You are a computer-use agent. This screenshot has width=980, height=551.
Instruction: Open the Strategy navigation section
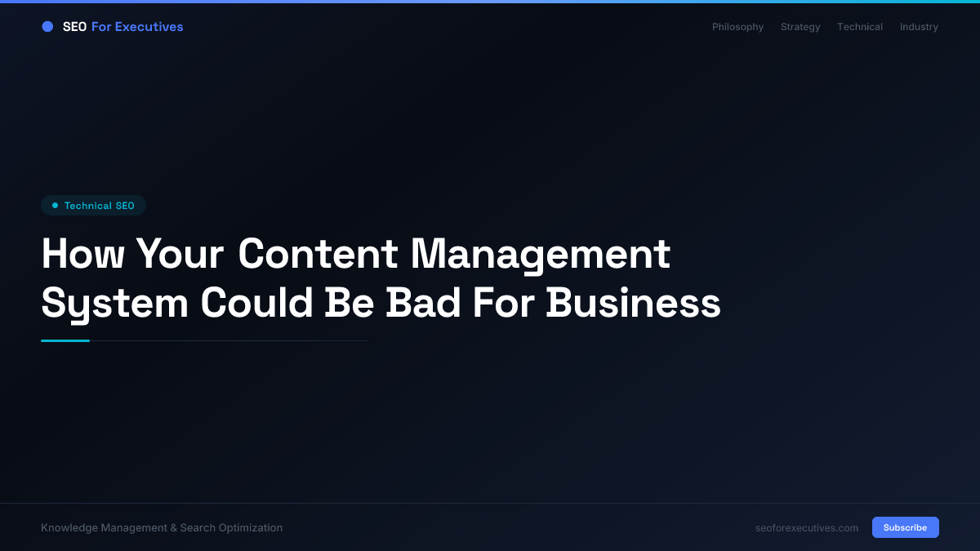pyautogui.click(x=800, y=26)
